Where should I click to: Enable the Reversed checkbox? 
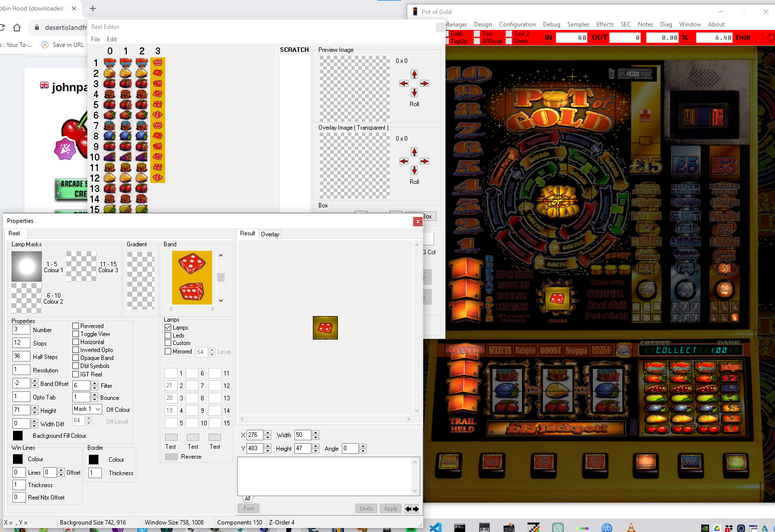(76, 326)
